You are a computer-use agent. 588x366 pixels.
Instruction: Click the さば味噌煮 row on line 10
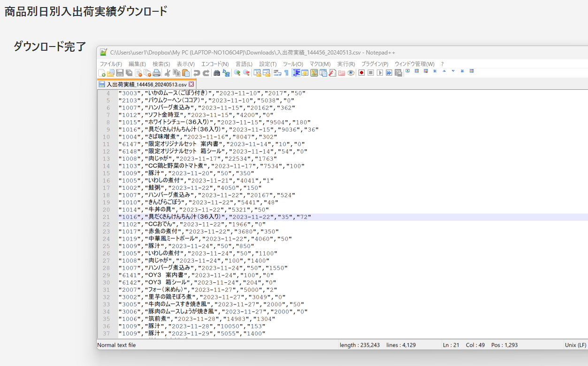pyautogui.click(x=198, y=137)
